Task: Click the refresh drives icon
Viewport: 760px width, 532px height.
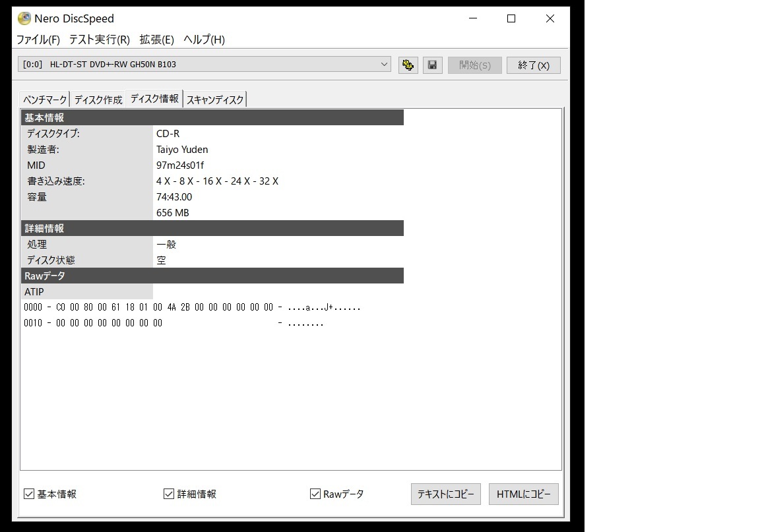Action: click(x=408, y=65)
